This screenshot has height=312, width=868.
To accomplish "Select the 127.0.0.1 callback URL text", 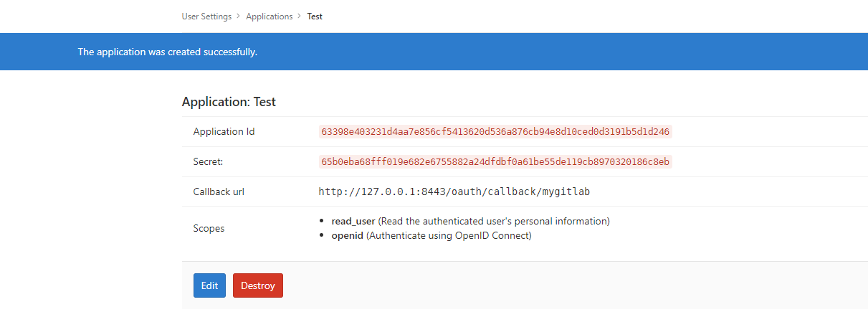I will pyautogui.click(x=454, y=192).
